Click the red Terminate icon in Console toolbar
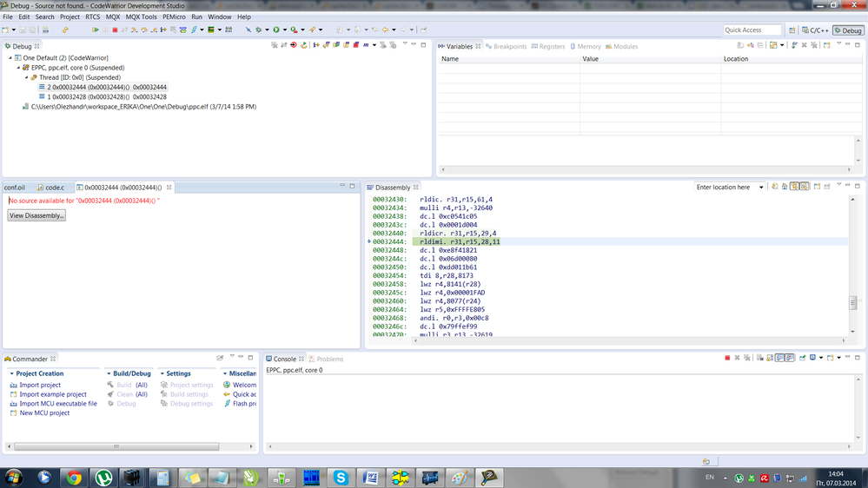This screenshot has width=868, height=488. pyautogui.click(x=727, y=358)
